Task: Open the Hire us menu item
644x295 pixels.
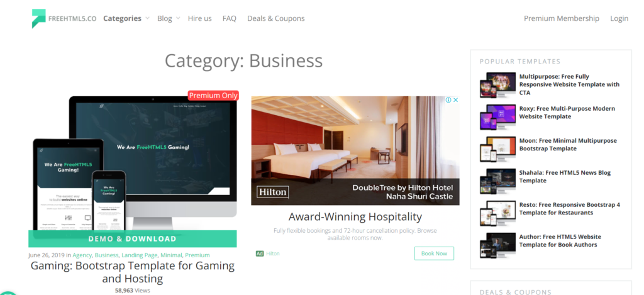Action: click(199, 18)
